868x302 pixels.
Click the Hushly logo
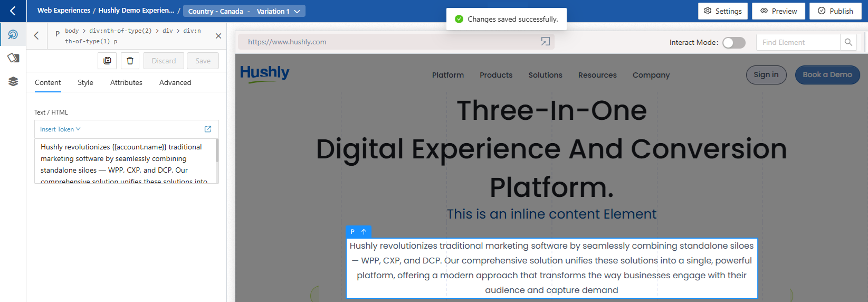point(264,73)
